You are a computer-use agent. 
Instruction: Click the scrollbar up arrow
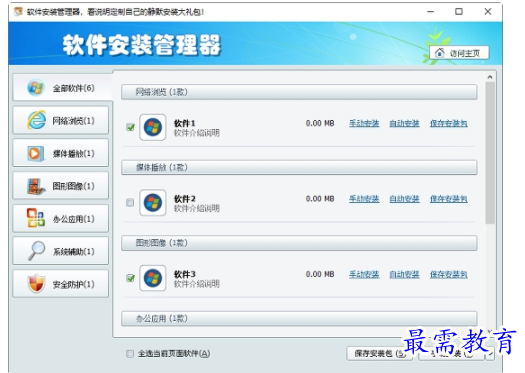click(490, 77)
